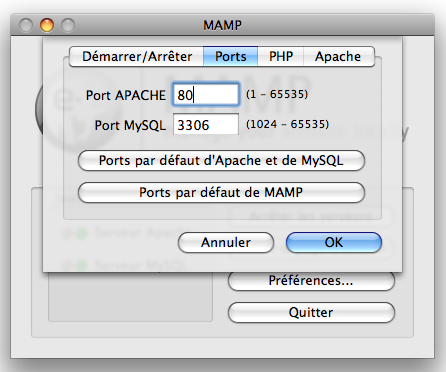The image size is (446, 372).
Task: Open the PHP tab
Action: (x=281, y=56)
